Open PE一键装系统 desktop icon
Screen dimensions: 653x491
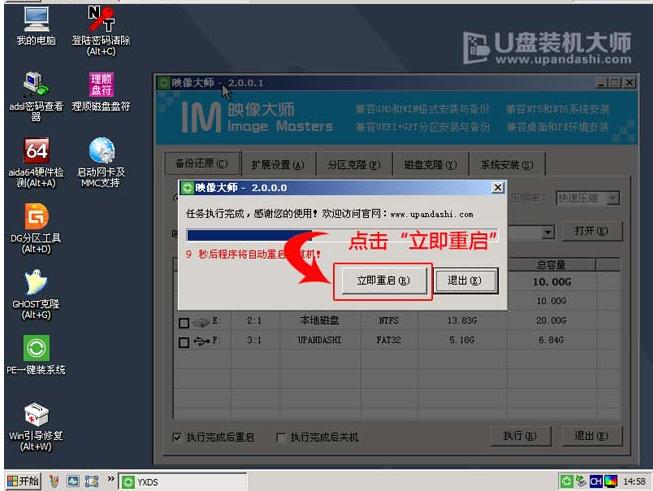(36, 348)
